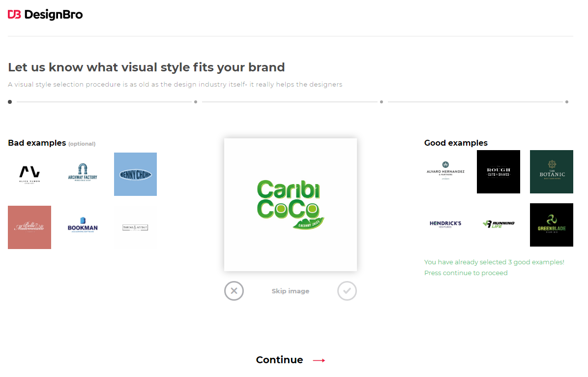The height and width of the screenshot is (377, 588).
Task: Select the Bookman bad example thumbnail
Action: (x=83, y=227)
